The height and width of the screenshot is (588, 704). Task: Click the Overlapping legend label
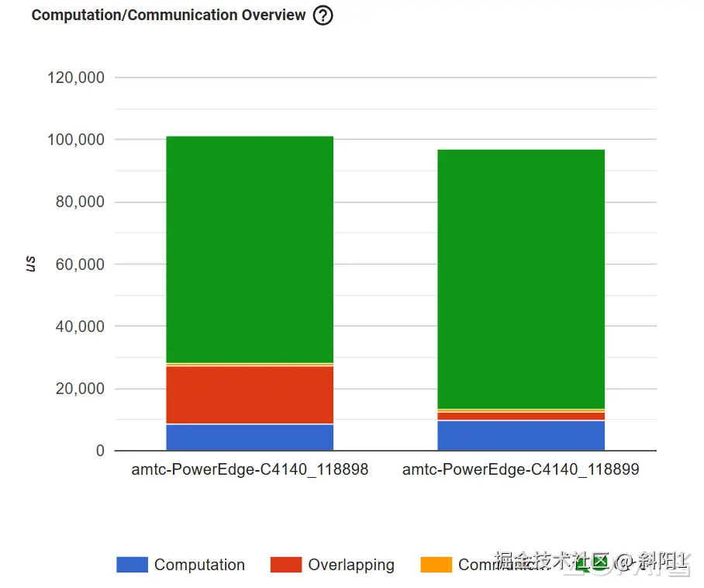coord(351,565)
